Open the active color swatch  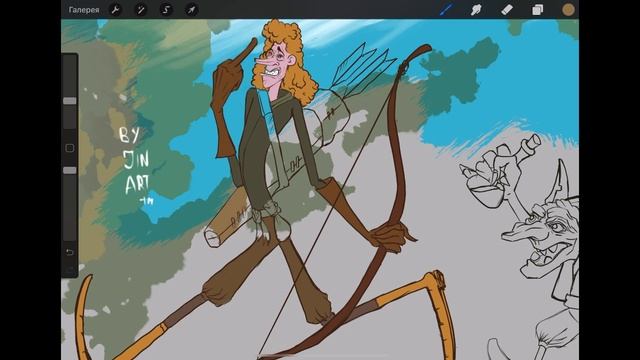pos(568,10)
